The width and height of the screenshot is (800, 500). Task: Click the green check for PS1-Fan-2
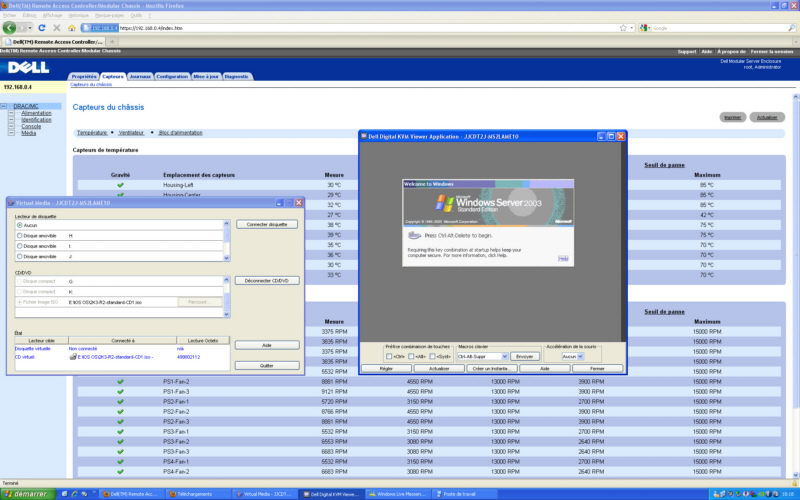coord(120,382)
